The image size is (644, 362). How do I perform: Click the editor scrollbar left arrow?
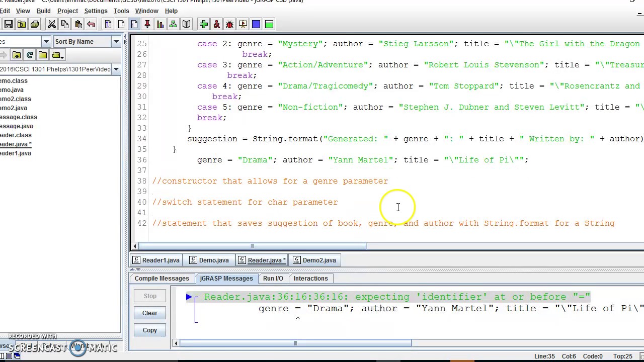(x=134, y=246)
